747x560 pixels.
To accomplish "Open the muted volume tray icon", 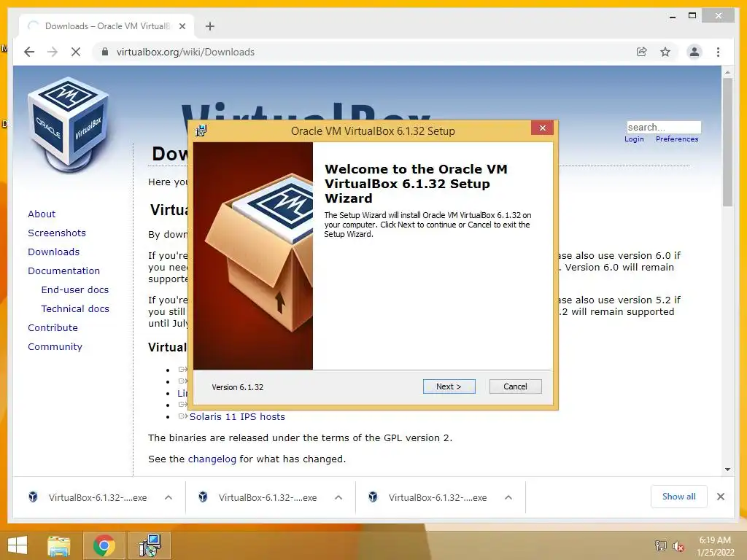I will (678, 545).
